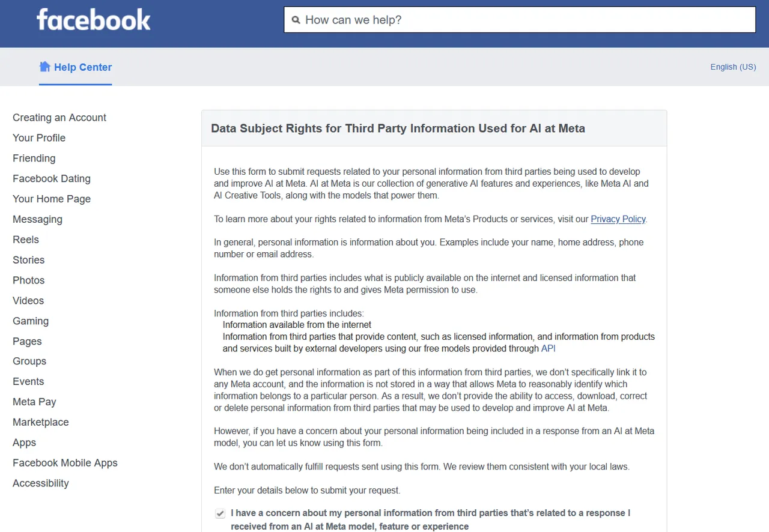
Task: Select the Groups help topic
Action: point(29,361)
